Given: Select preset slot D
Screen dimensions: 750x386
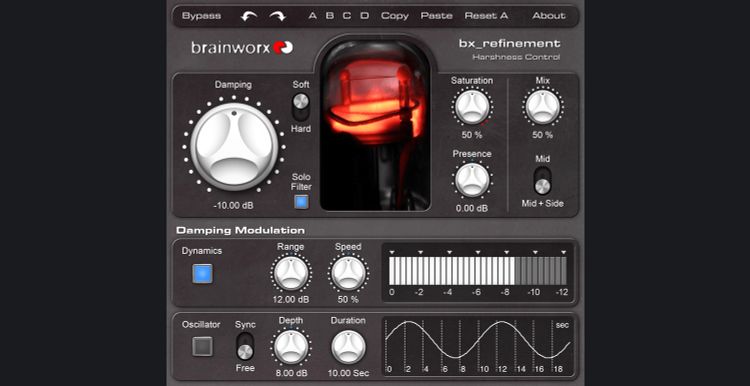Looking at the screenshot, I should click(x=364, y=16).
